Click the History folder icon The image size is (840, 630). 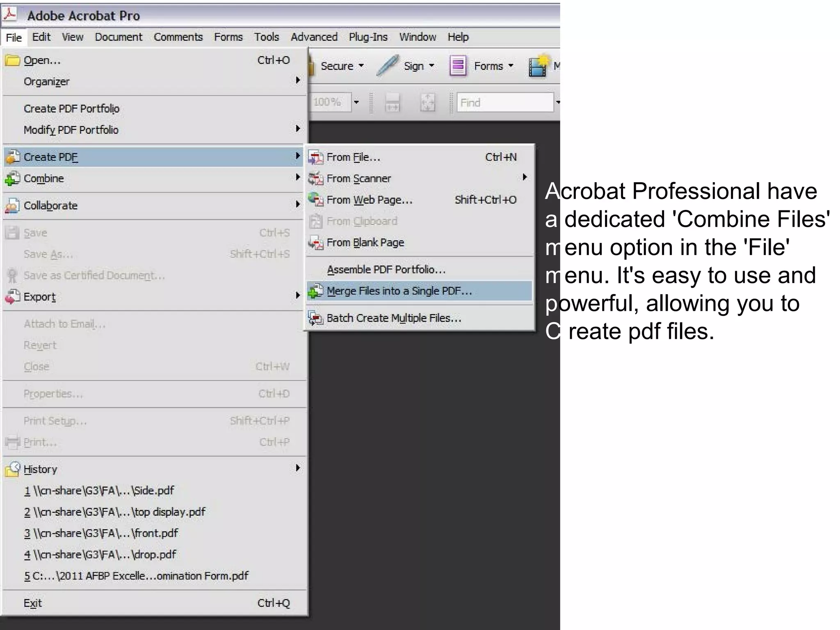(12, 469)
